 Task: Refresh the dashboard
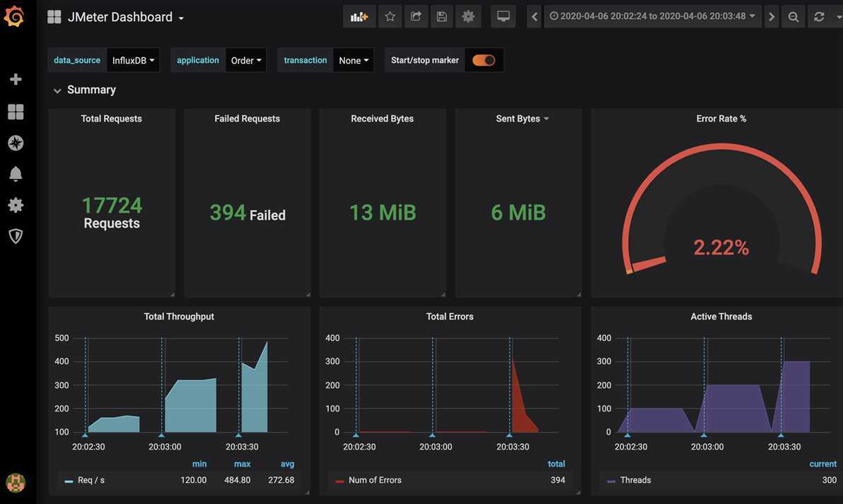point(819,17)
